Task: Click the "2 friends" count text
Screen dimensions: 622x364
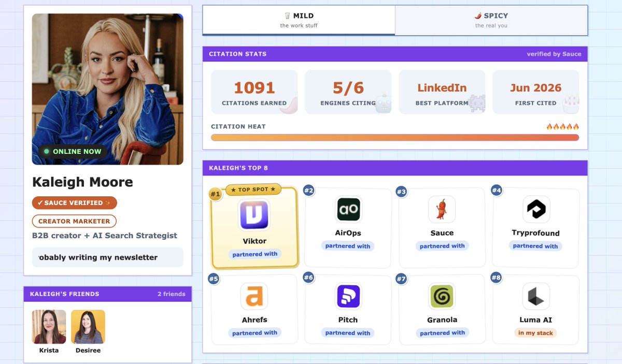Action: coord(172,294)
